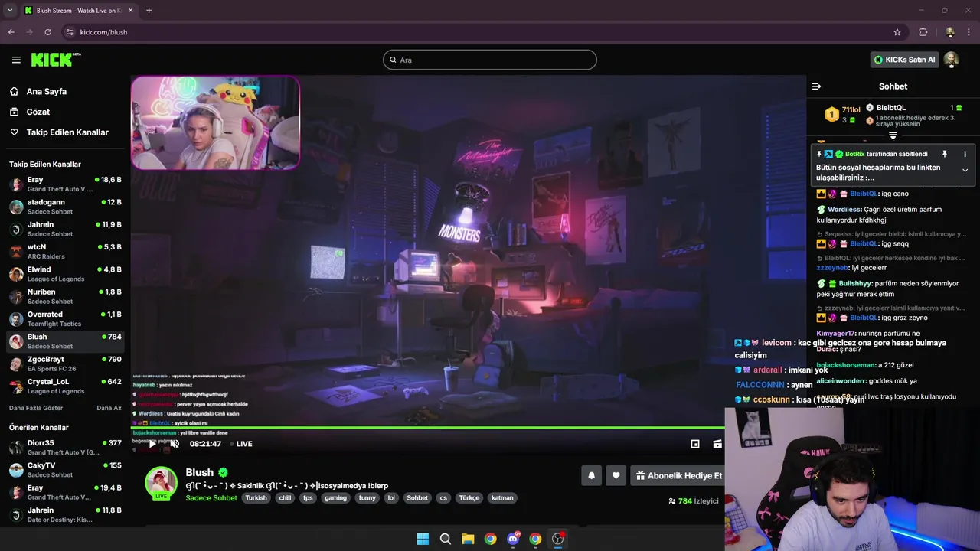Click the Türkçe tag

point(469,498)
